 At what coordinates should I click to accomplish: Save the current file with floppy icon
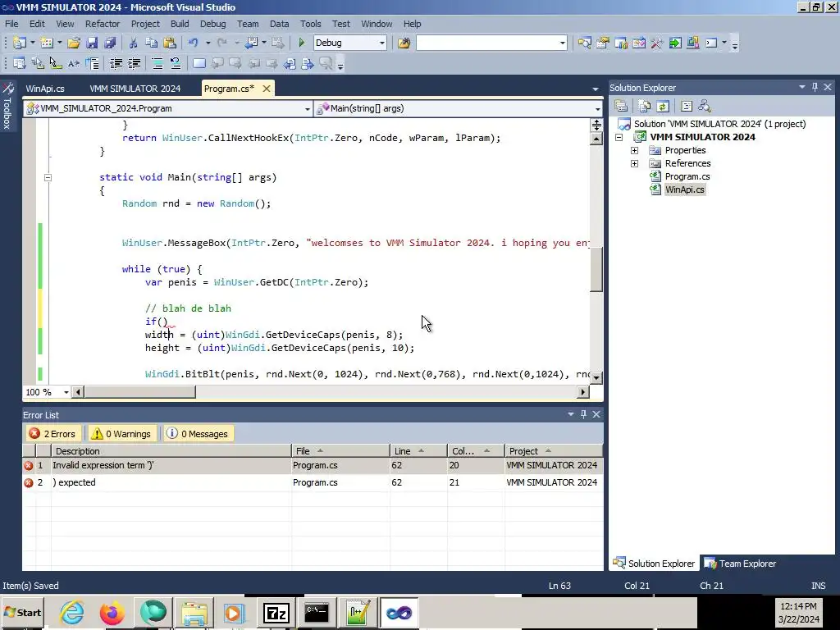point(92,43)
